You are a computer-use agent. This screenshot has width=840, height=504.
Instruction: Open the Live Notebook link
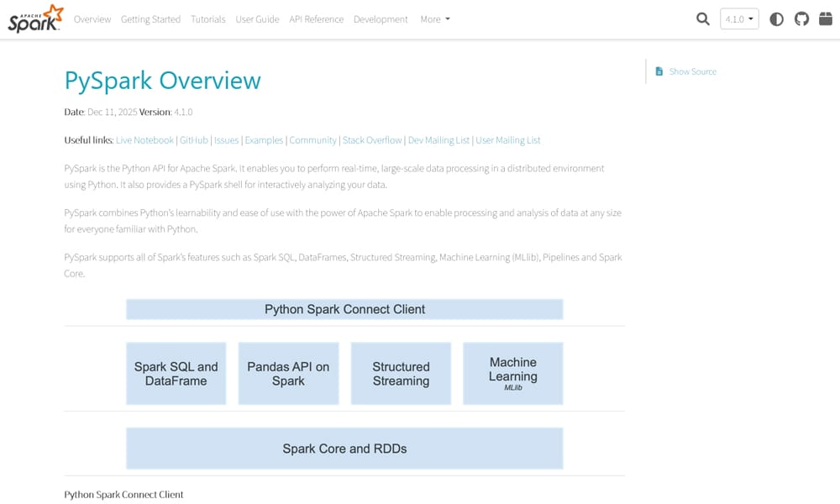[144, 139]
